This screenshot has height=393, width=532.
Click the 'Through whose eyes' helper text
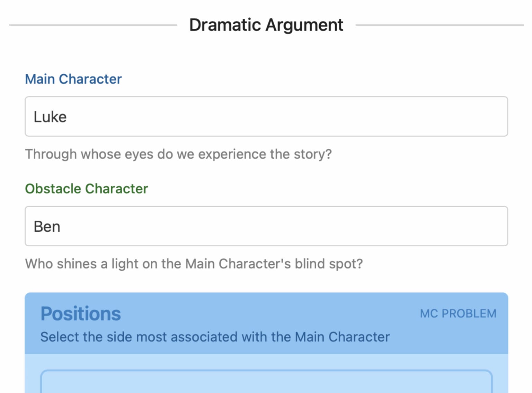pos(178,154)
